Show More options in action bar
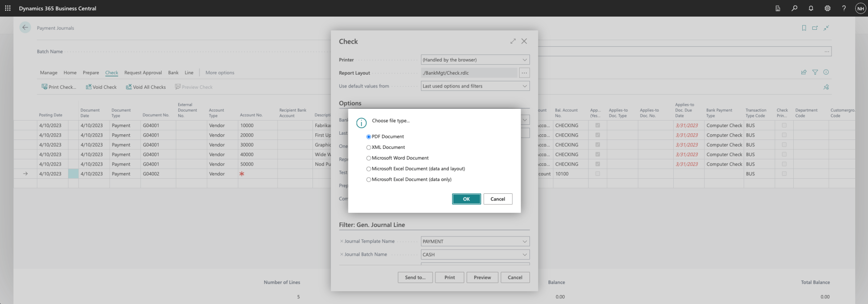The image size is (868, 304). (220, 73)
